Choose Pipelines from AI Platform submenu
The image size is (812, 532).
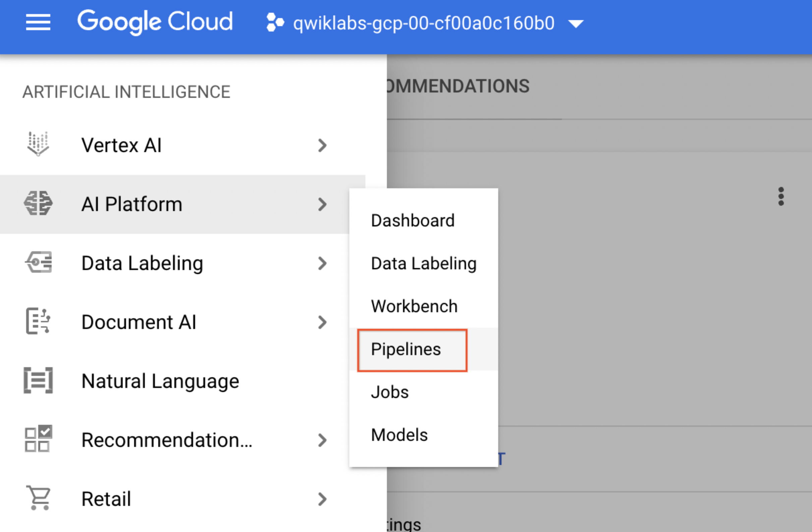point(424,349)
